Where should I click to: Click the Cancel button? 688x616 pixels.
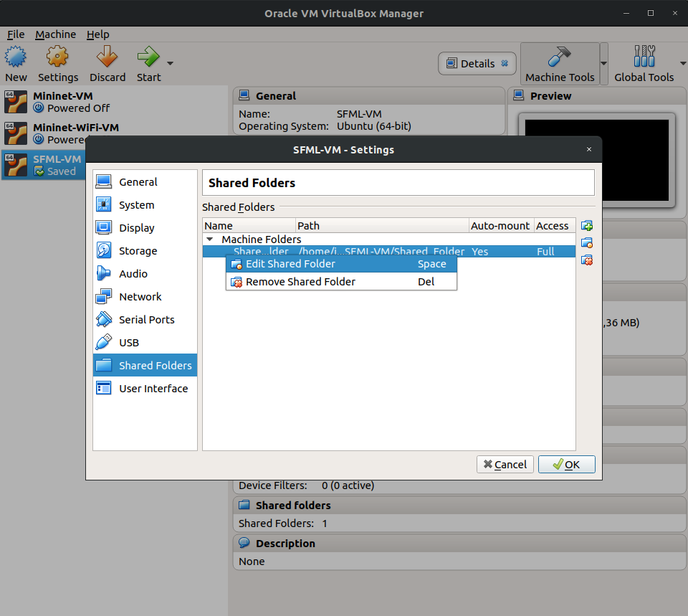(x=505, y=465)
